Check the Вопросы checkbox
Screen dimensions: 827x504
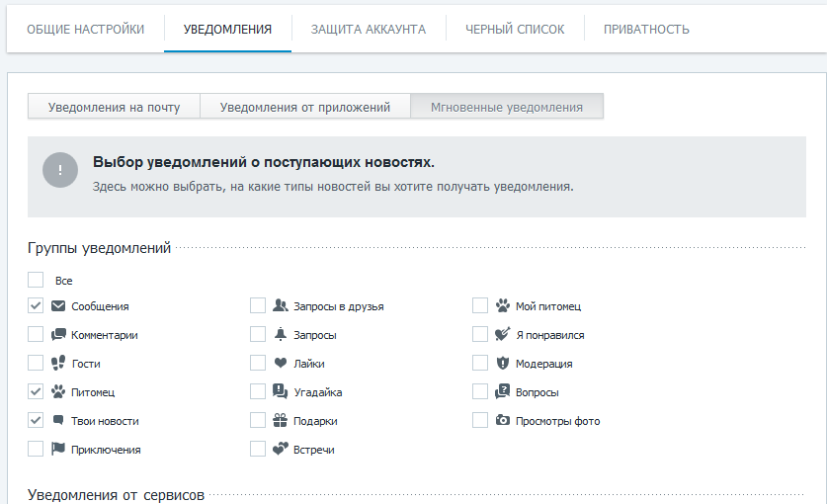coord(480,391)
